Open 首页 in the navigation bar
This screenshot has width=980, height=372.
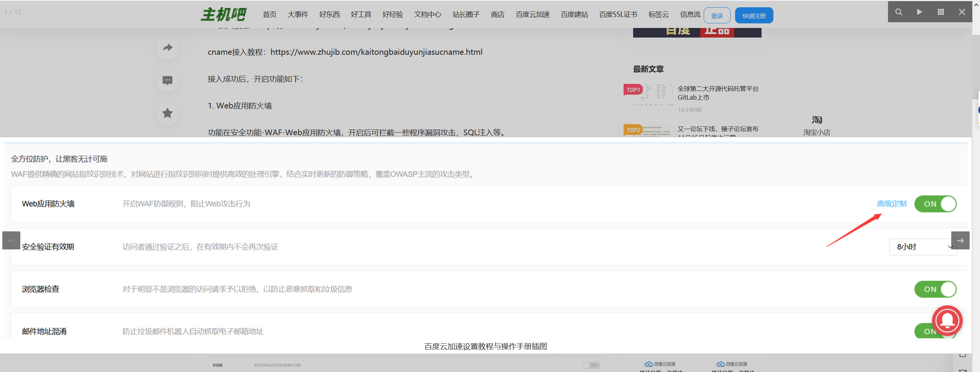pos(269,15)
